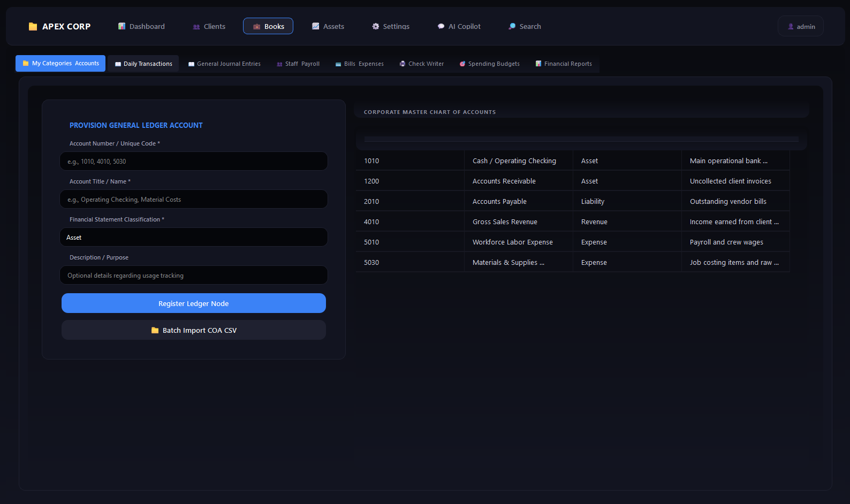This screenshot has width=850, height=504.
Task: Switch to Daily Transactions tab
Action: coord(143,64)
